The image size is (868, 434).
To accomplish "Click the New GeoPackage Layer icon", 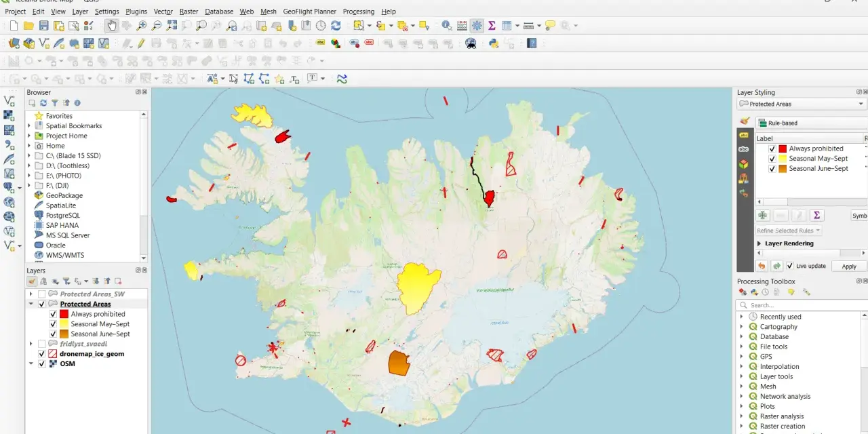I will coord(28,43).
